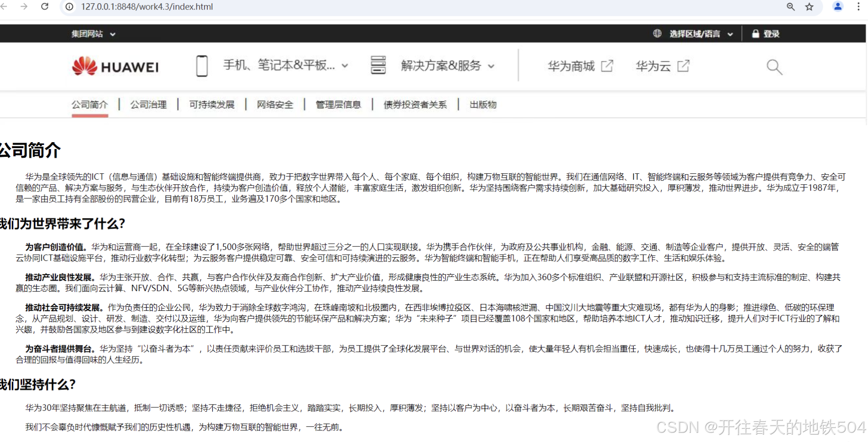Click the lock login icon

pyautogui.click(x=755, y=34)
